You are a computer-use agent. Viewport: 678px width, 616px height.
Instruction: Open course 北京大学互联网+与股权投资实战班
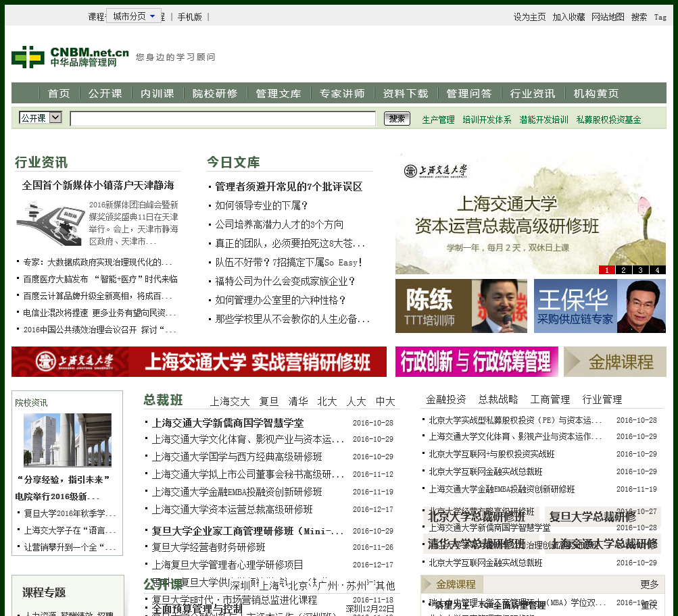click(x=491, y=454)
